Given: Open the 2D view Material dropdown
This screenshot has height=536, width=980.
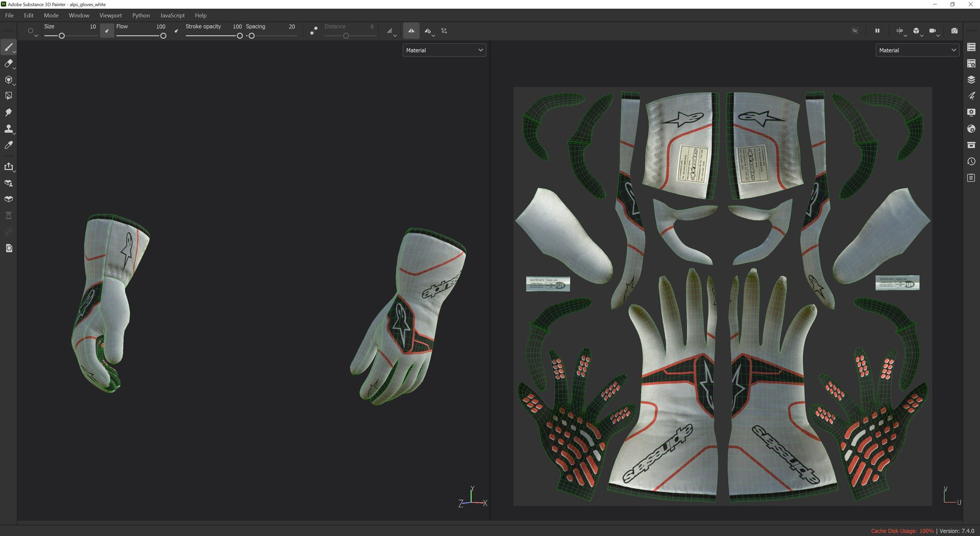Looking at the screenshot, I should pos(917,50).
